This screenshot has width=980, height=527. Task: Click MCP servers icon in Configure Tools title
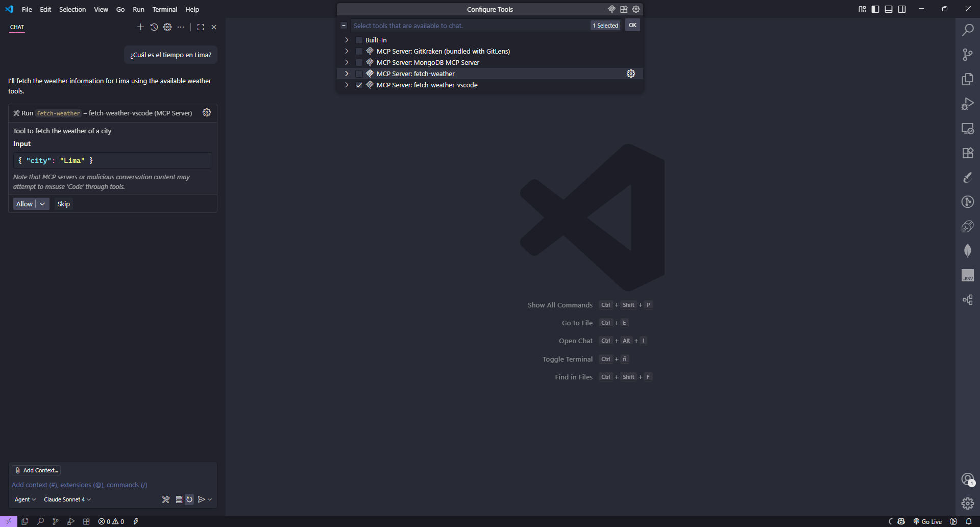point(611,9)
